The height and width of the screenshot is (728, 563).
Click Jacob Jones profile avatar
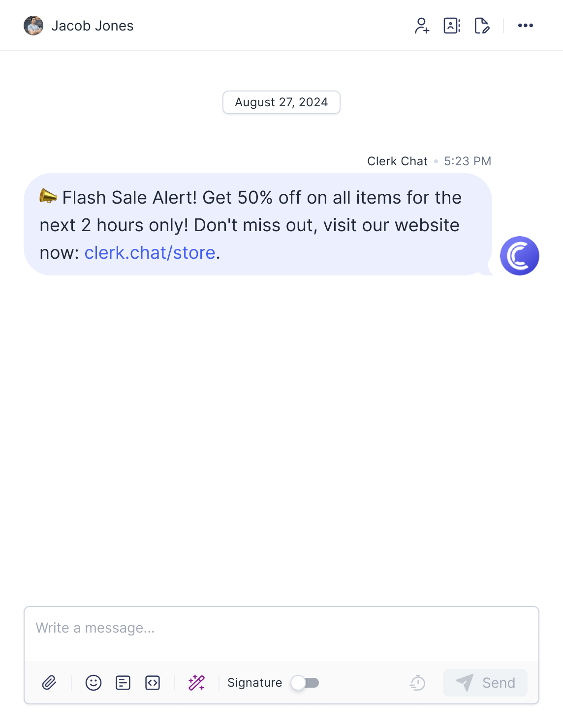coord(33,26)
